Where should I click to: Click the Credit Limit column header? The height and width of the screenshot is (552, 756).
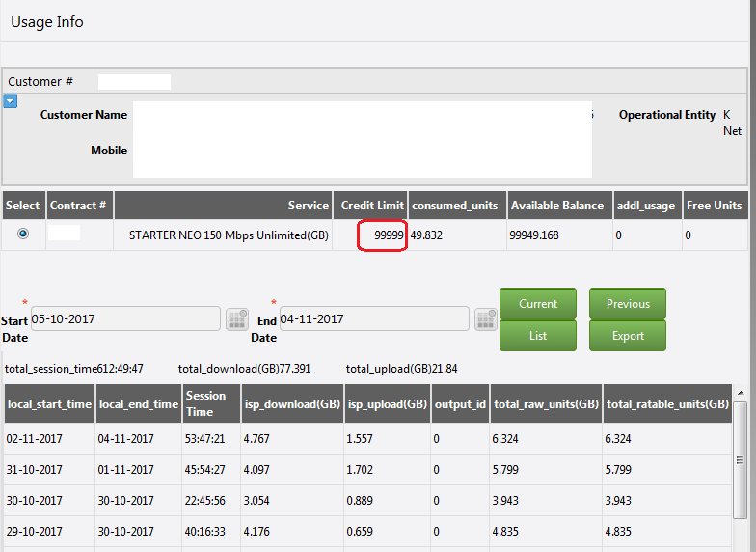point(370,206)
